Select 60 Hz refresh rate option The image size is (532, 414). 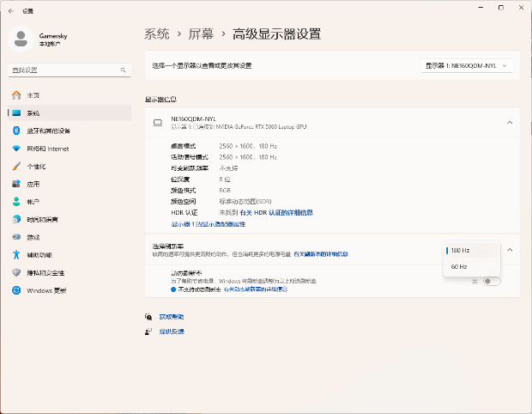click(x=459, y=267)
